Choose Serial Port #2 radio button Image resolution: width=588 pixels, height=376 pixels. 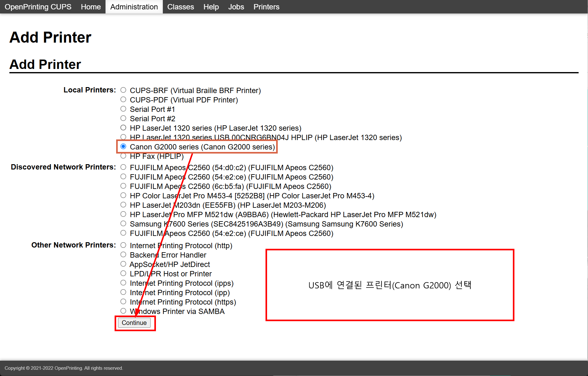pyautogui.click(x=123, y=118)
